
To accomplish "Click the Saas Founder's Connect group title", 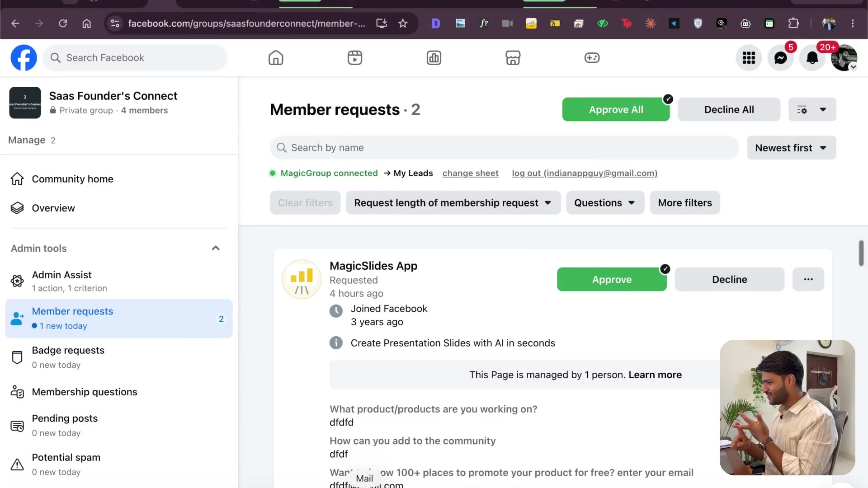I will (113, 96).
